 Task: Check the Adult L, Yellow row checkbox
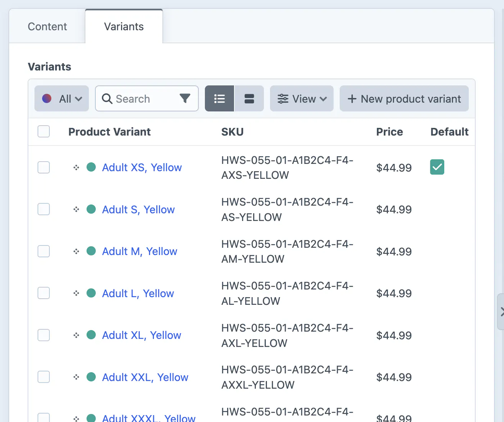(x=44, y=293)
